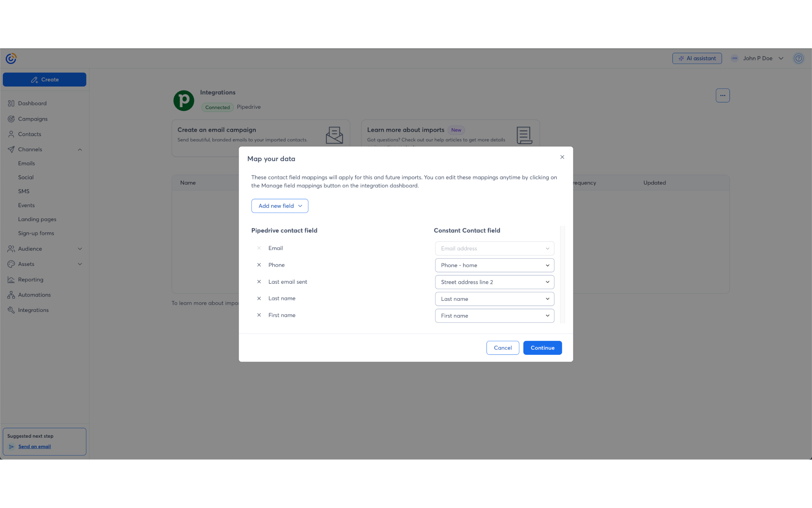Close the Map your data dialog
The height and width of the screenshot is (508, 812).
pos(562,157)
